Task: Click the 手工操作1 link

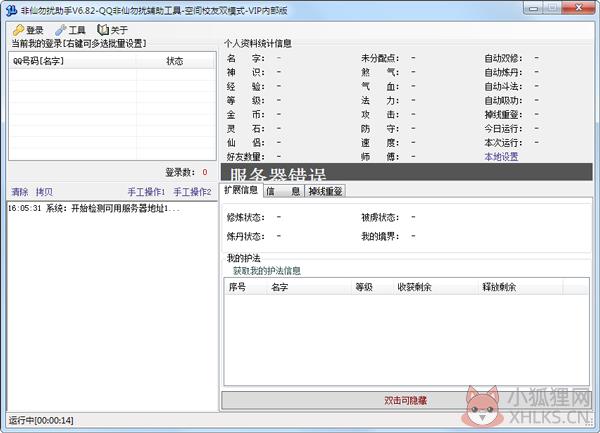Action: point(146,192)
